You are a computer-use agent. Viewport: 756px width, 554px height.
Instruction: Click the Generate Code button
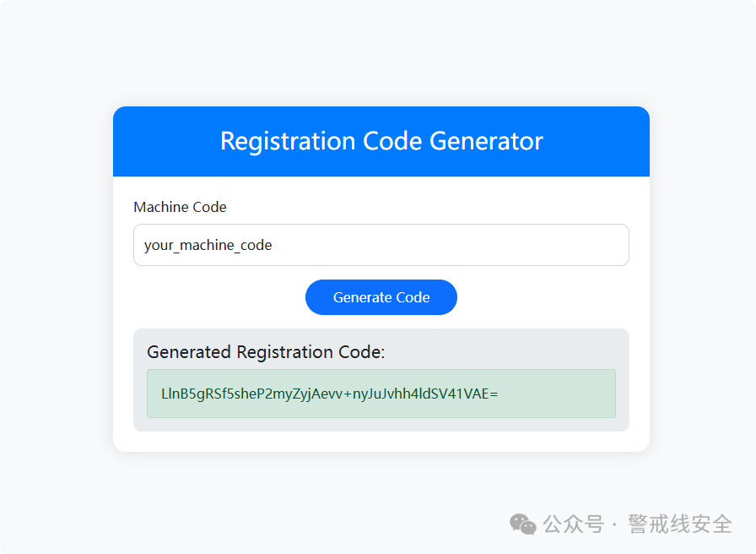point(381,297)
